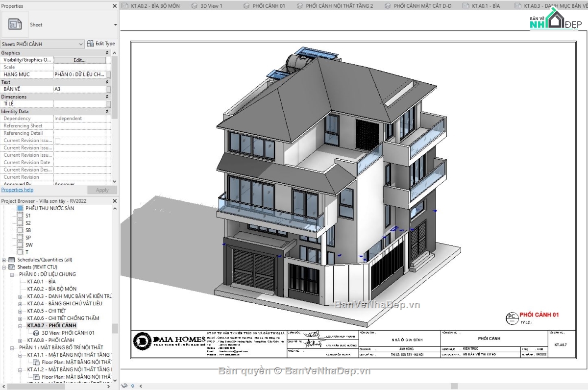Switch to the 3D View 1 tab
This screenshot has height=390, width=588.
click(x=206, y=6)
